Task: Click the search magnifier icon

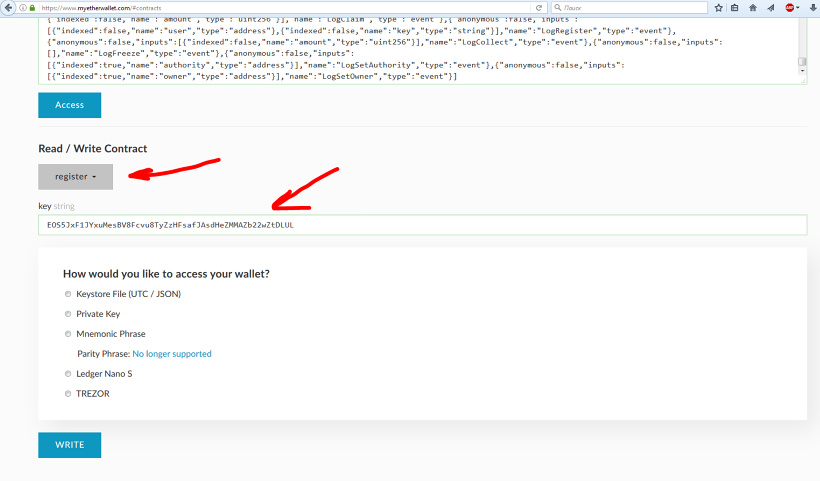Action: [x=557, y=8]
